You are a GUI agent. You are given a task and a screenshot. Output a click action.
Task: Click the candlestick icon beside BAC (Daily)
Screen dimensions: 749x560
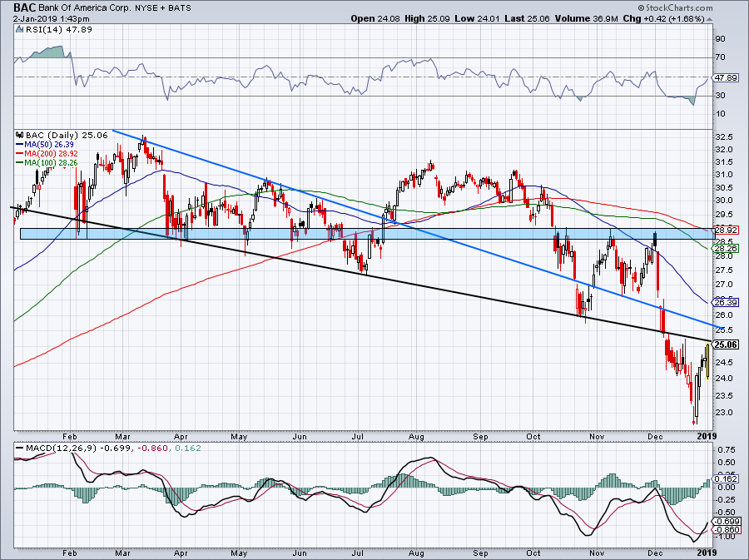(20, 135)
